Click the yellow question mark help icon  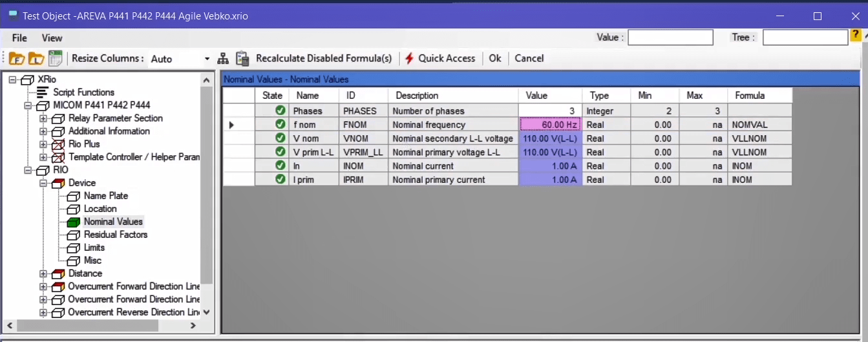coord(856,37)
